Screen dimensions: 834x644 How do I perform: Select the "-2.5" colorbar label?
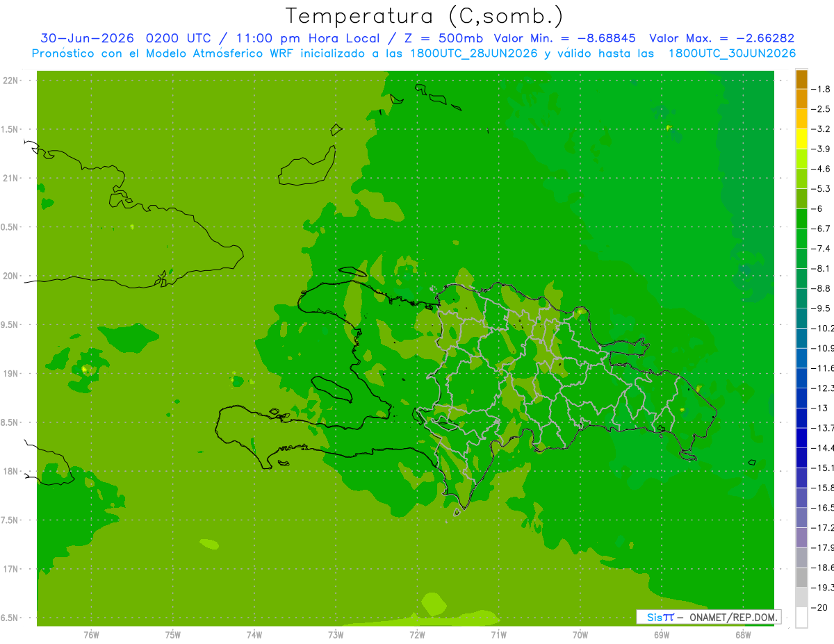[821, 109]
